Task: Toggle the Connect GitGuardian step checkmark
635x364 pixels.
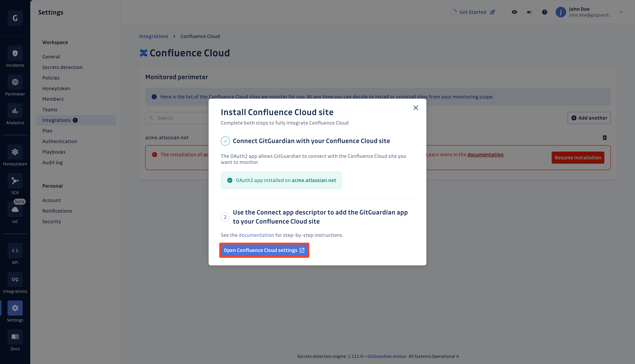Action: (225, 140)
